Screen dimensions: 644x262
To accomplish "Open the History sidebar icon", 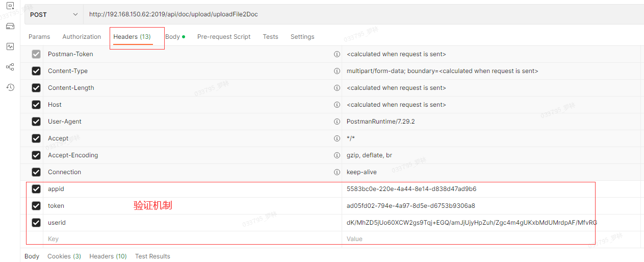I will point(10,87).
